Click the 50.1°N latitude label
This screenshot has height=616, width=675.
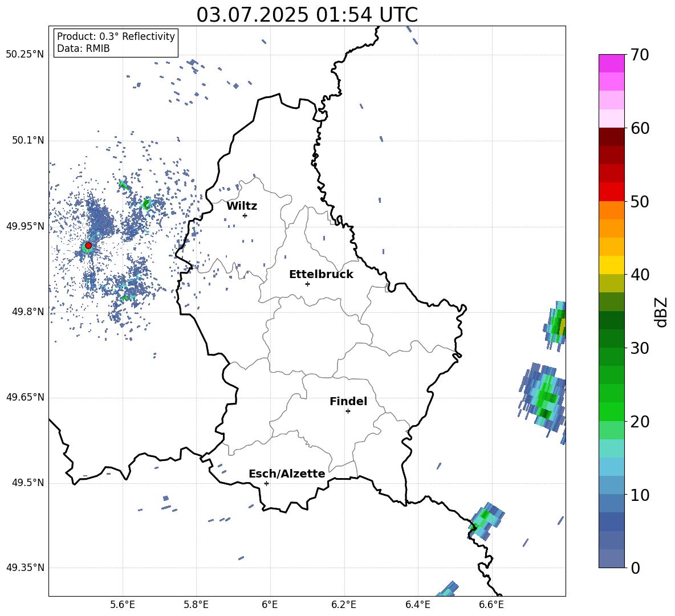[27, 141]
